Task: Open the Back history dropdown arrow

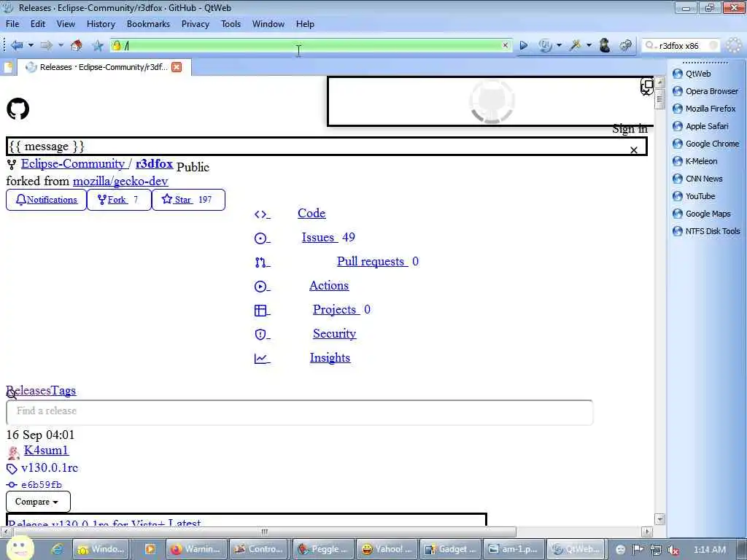Action: 31,45
